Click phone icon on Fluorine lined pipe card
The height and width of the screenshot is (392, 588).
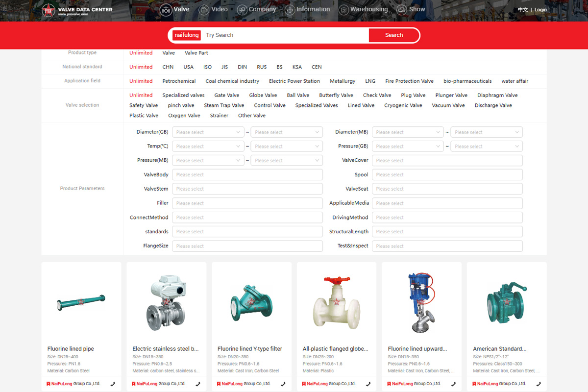pos(113,384)
